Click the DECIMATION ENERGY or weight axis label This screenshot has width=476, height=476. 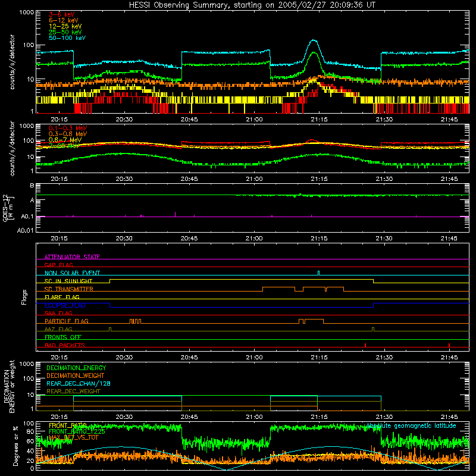(9, 386)
